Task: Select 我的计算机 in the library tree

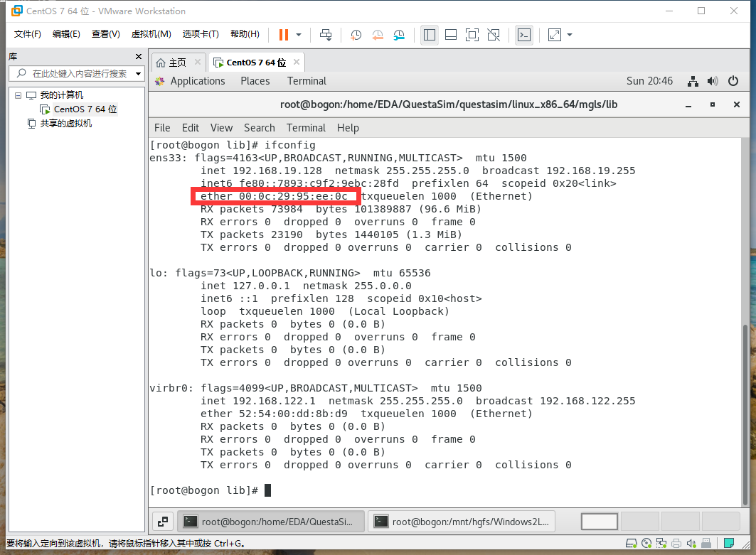Action: tap(61, 95)
